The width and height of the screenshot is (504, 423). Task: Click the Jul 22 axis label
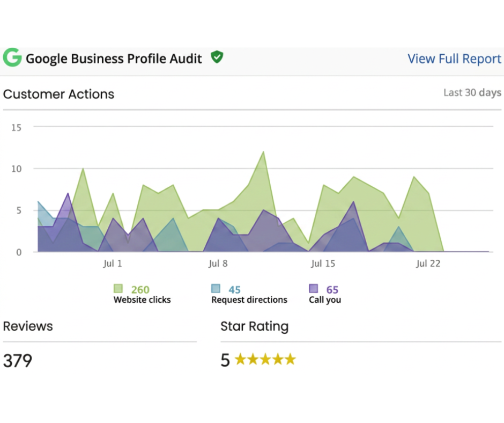[428, 264]
